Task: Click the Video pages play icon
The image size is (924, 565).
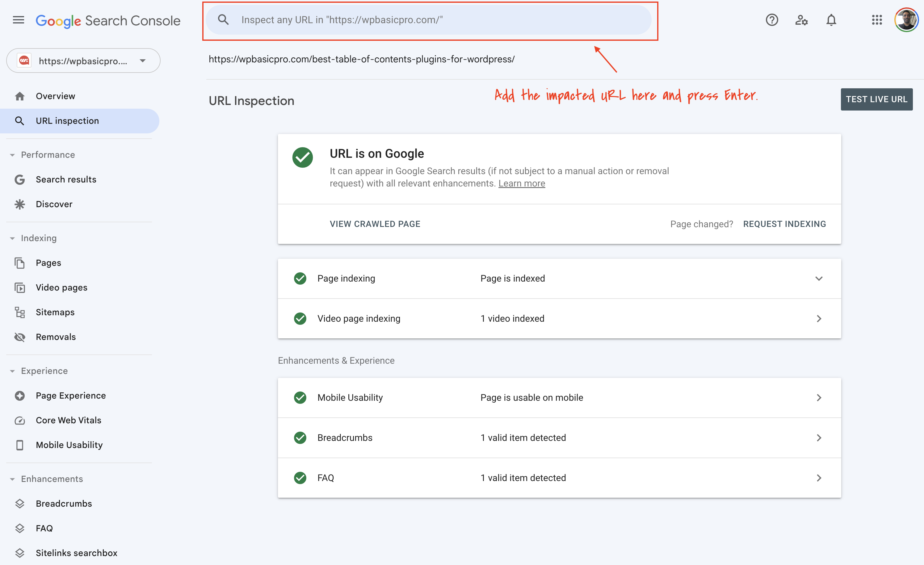Action: [x=19, y=287]
